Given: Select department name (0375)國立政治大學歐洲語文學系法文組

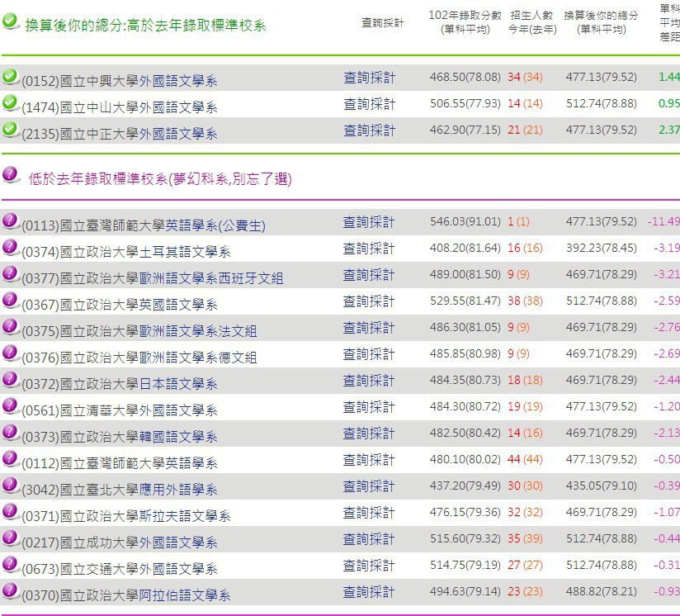Looking at the screenshot, I should coord(139,331).
